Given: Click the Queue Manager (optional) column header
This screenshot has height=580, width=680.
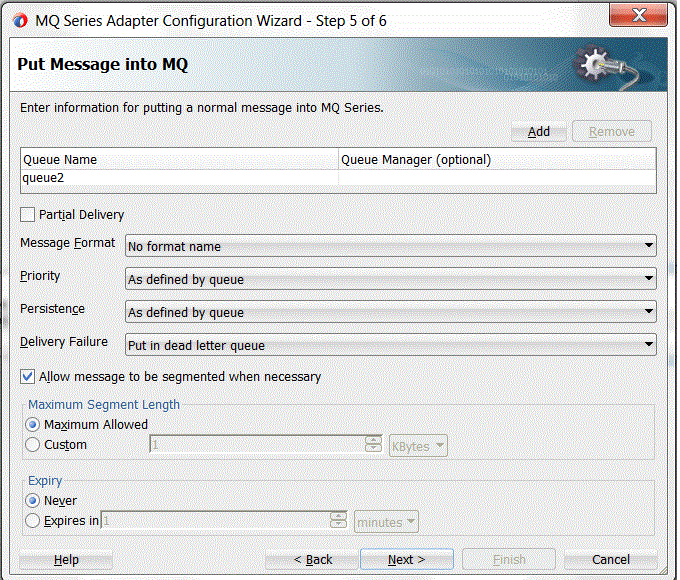Looking at the screenshot, I should (497, 159).
